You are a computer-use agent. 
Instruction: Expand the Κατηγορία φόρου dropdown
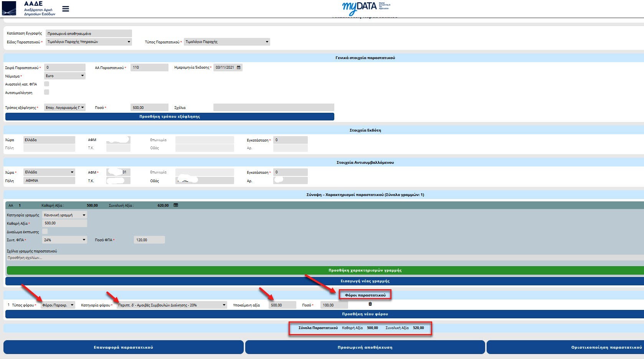click(172, 305)
